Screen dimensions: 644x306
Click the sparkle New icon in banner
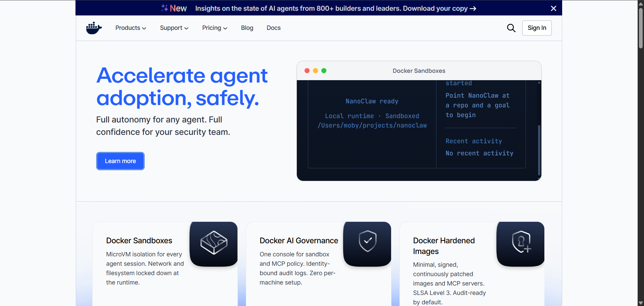pyautogui.click(x=174, y=8)
